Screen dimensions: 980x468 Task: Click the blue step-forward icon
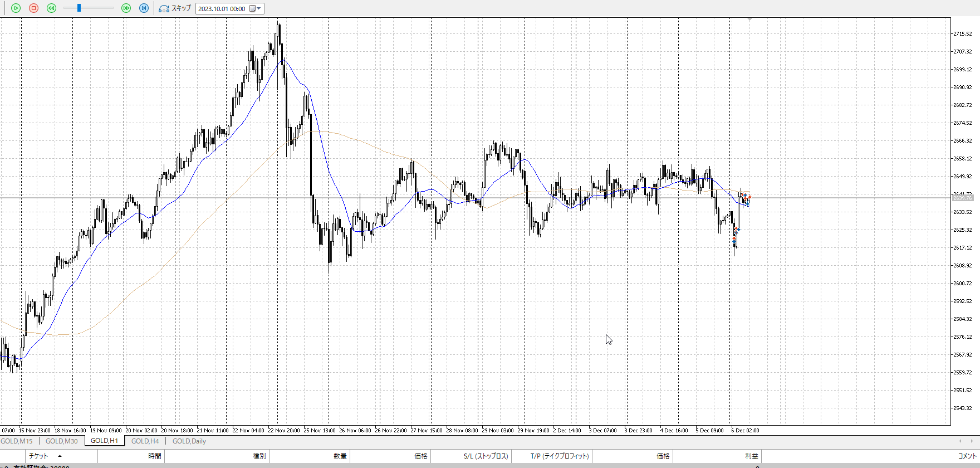(144, 8)
